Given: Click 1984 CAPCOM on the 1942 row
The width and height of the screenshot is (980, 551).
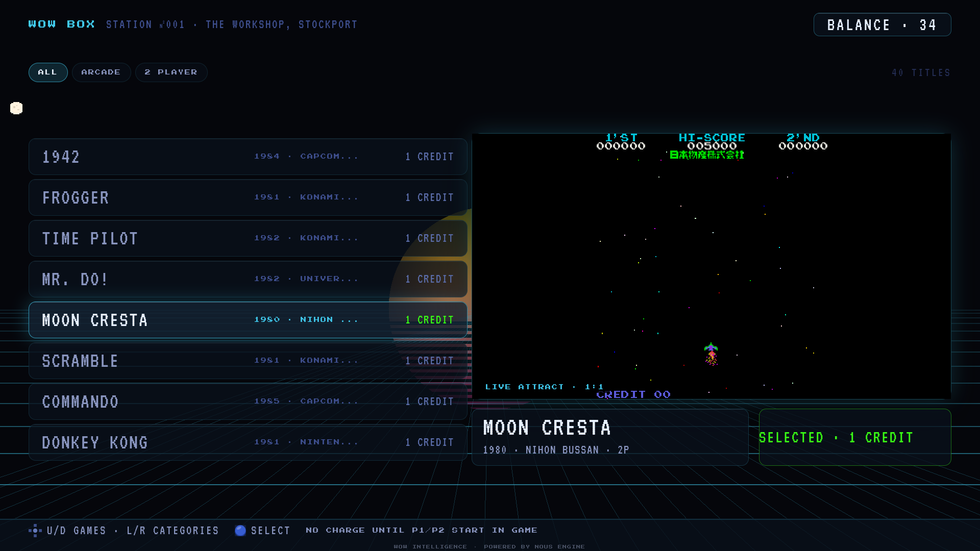Looking at the screenshot, I should coord(306,156).
